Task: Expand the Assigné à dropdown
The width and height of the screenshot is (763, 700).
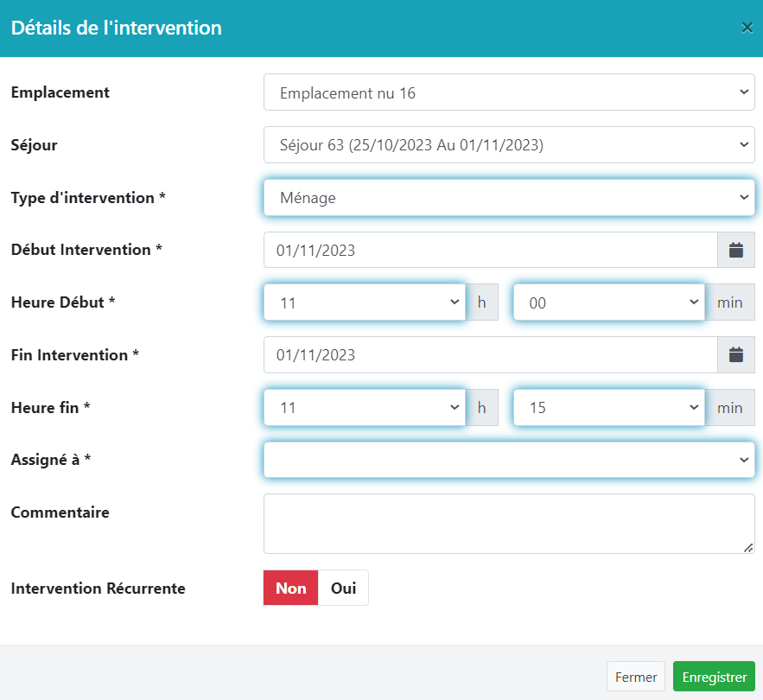Action: coord(509,460)
